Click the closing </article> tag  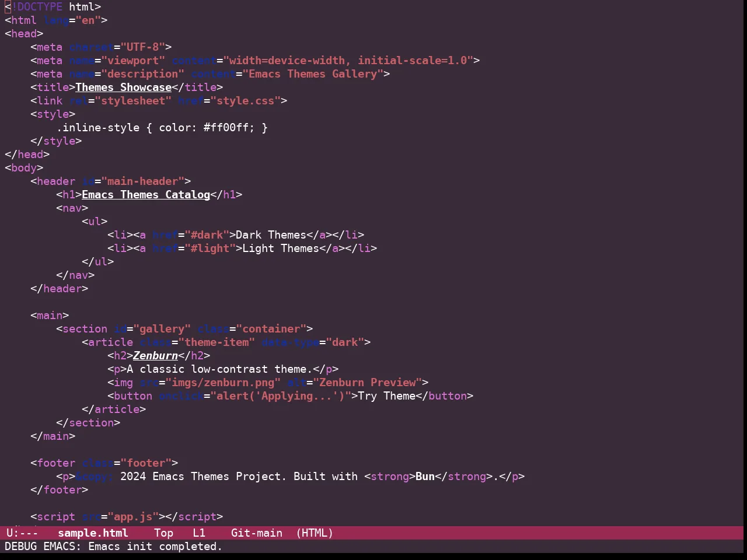pos(114,409)
